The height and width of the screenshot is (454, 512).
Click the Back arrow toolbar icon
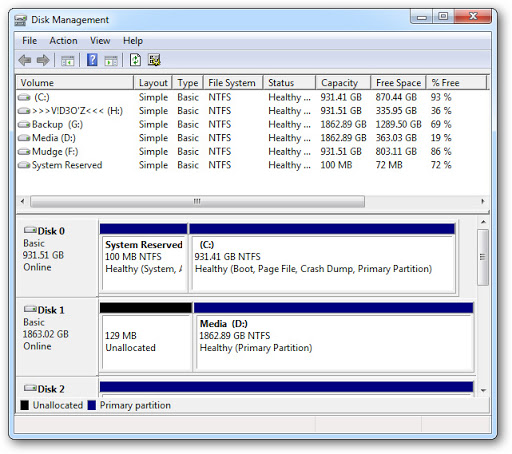[x=25, y=60]
